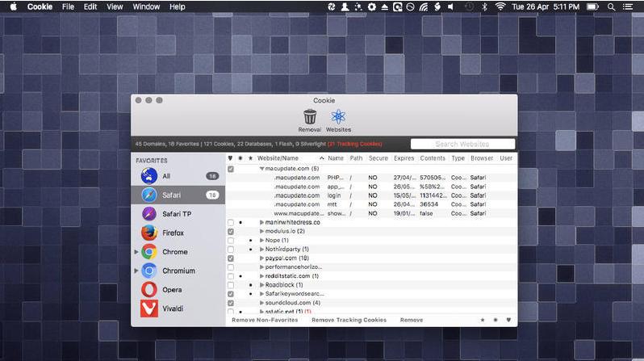Click Remove Non-Favorites button
This screenshot has width=644, height=361.
click(265, 320)
